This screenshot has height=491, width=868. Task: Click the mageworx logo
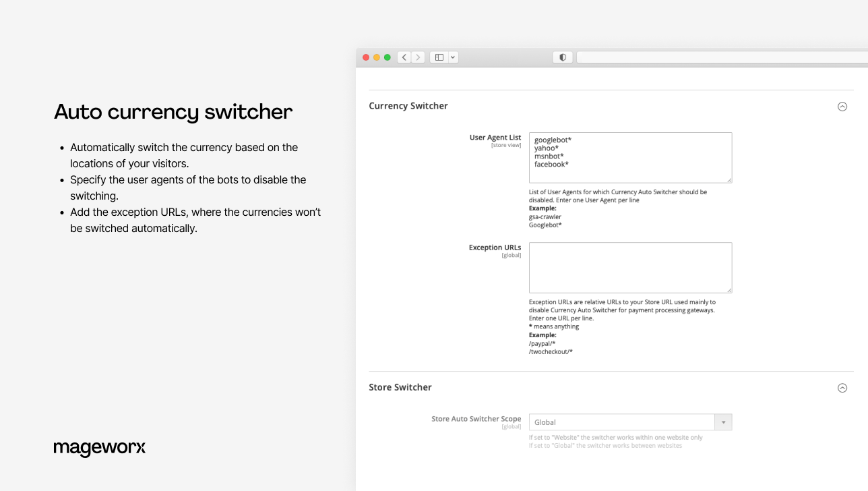(x=99, y=448)
